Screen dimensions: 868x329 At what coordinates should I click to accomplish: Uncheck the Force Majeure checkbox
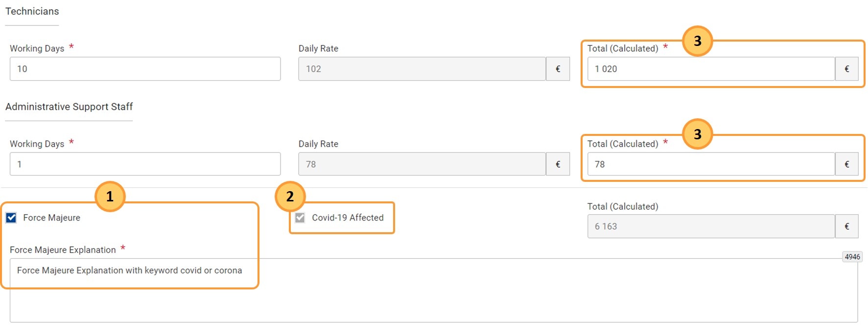tap(11, 218)
